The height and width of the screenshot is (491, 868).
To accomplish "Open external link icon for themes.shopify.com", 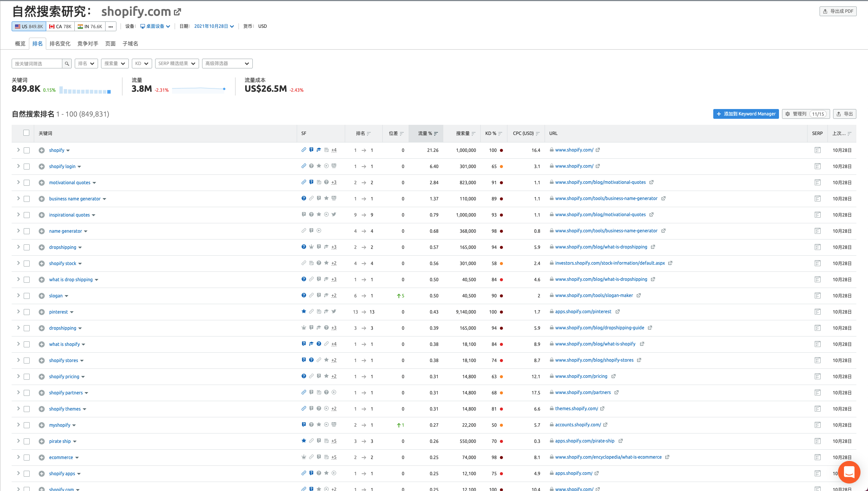I will coord(602,409).
